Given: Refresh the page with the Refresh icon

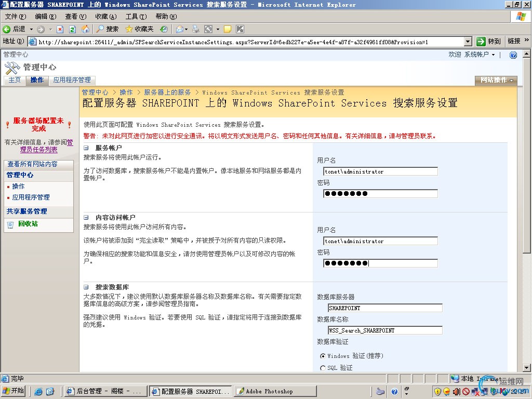Looking at the screenshot, I should click(72, 29).
